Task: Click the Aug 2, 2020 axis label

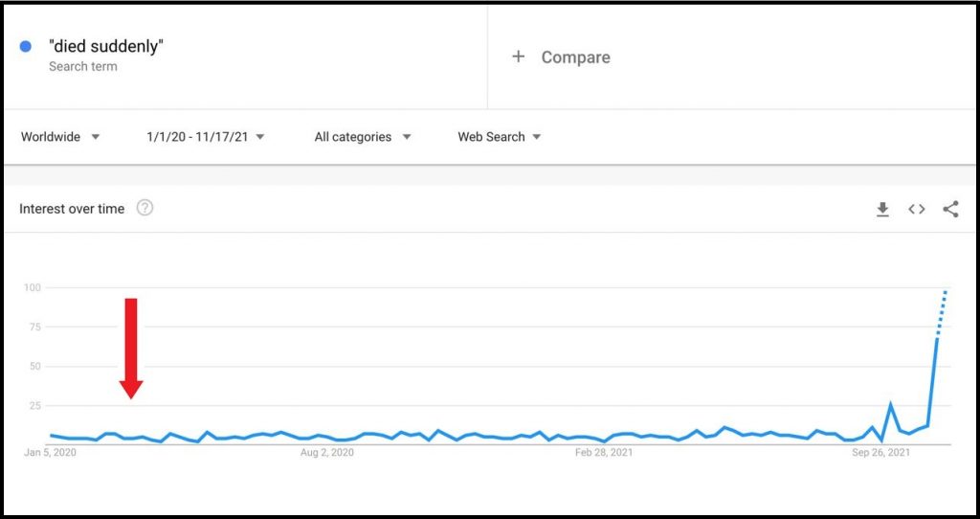Action: click(x=327, y=453)
